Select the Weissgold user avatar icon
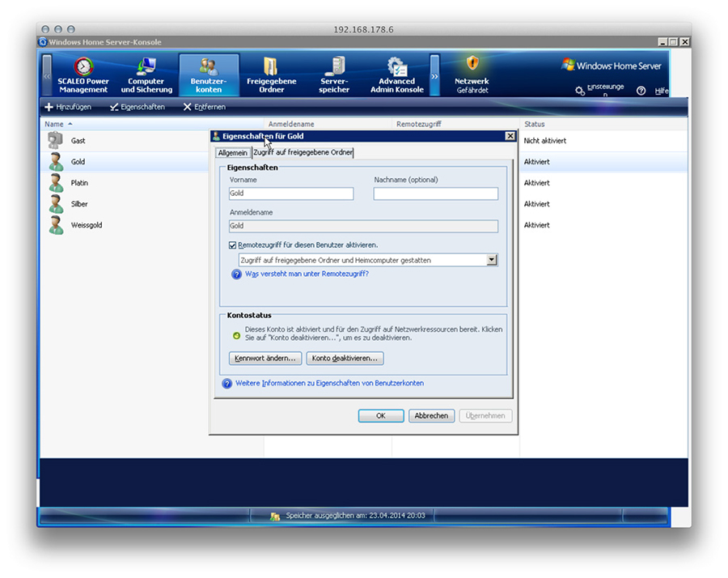This screenshot has width=728, height=578. click(56, 225)
